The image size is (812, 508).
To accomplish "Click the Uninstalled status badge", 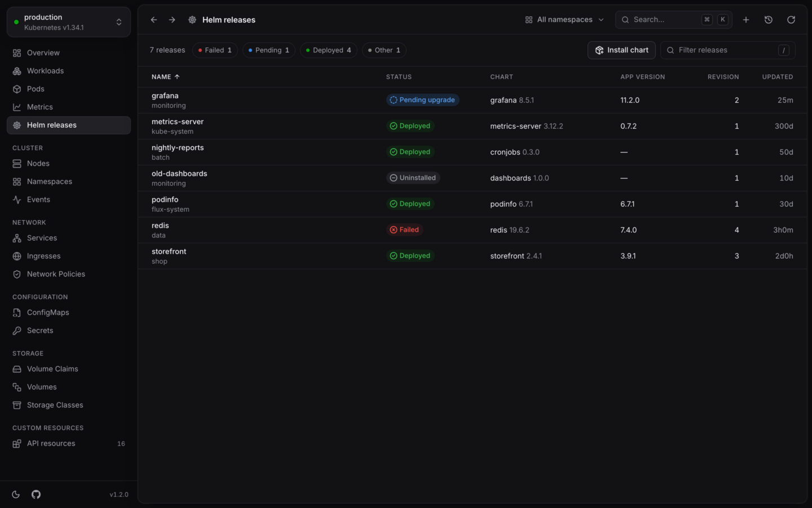I will (413, 178).
